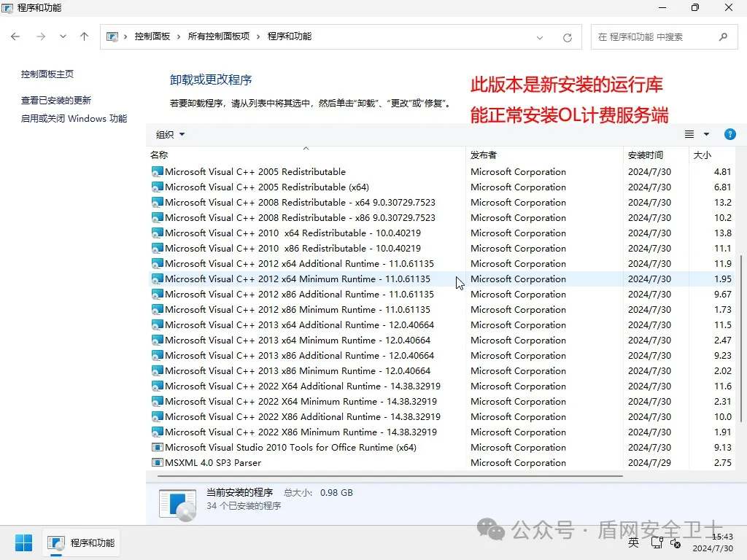The height and width of the screenshot is (560, 747).
Task: Select icon of 2013 x86 Minimum Runtime
Action: 158,370
